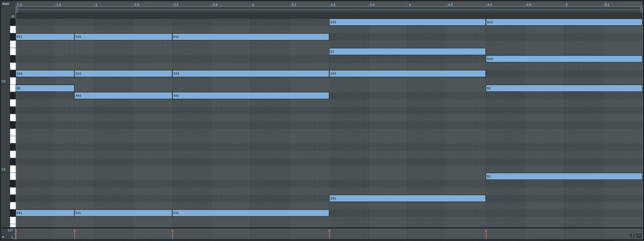This screenshot has height=241, width=644.
Task: Select the B2 note starting at 4.3
Action: 564,88
